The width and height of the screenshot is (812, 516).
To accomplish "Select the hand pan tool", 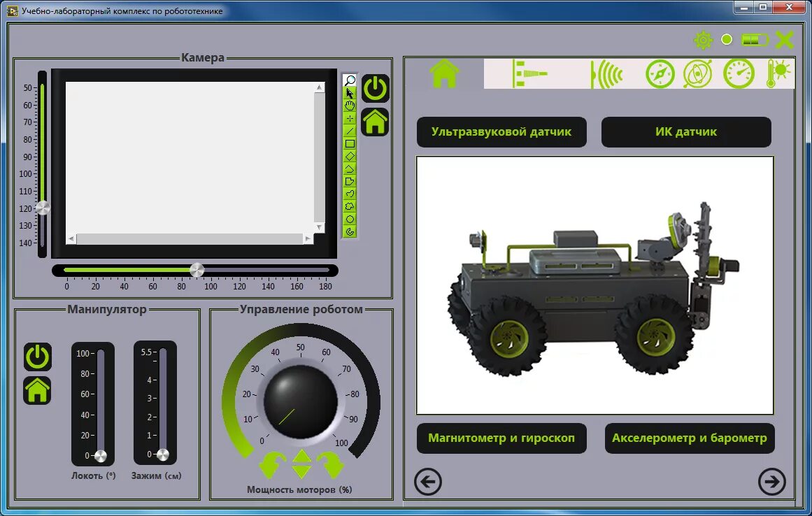I will pyautogui.click(x=350, y=106).
